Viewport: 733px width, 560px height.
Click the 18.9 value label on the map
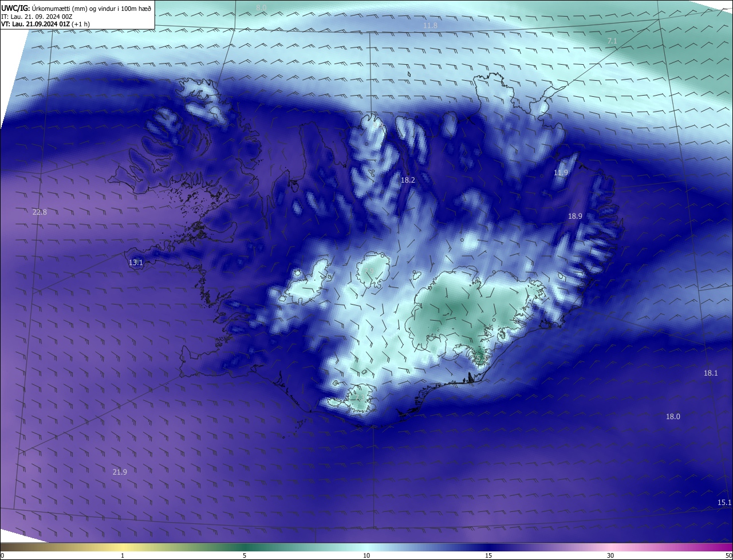click(x=575, y=216)
